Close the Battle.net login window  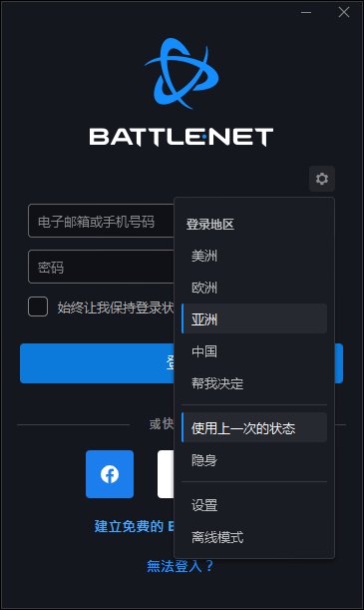click(344, 12)
